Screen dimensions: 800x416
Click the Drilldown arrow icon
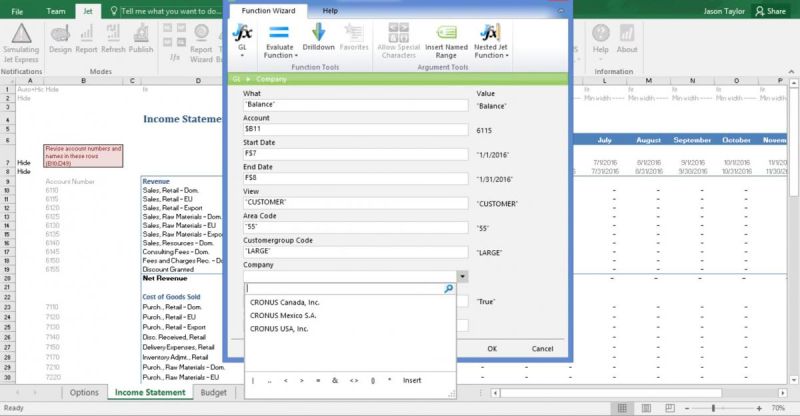click(318, 32)
